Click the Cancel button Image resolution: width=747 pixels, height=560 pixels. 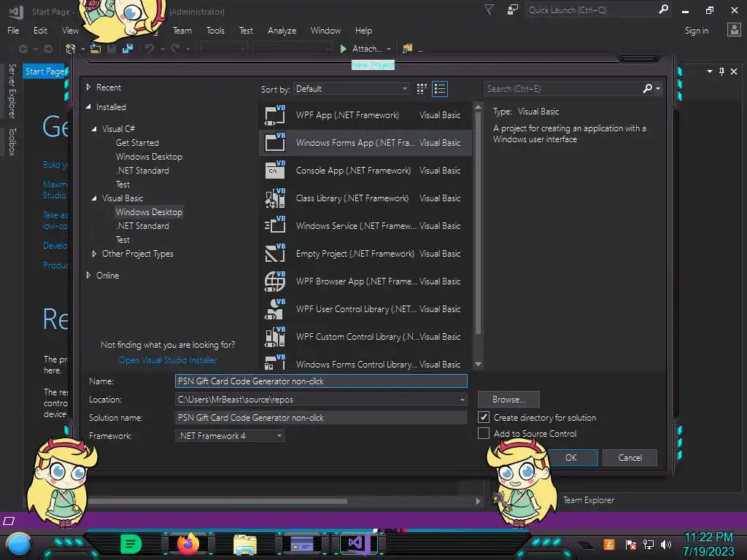pyautogui.click(x=630, y=458)
